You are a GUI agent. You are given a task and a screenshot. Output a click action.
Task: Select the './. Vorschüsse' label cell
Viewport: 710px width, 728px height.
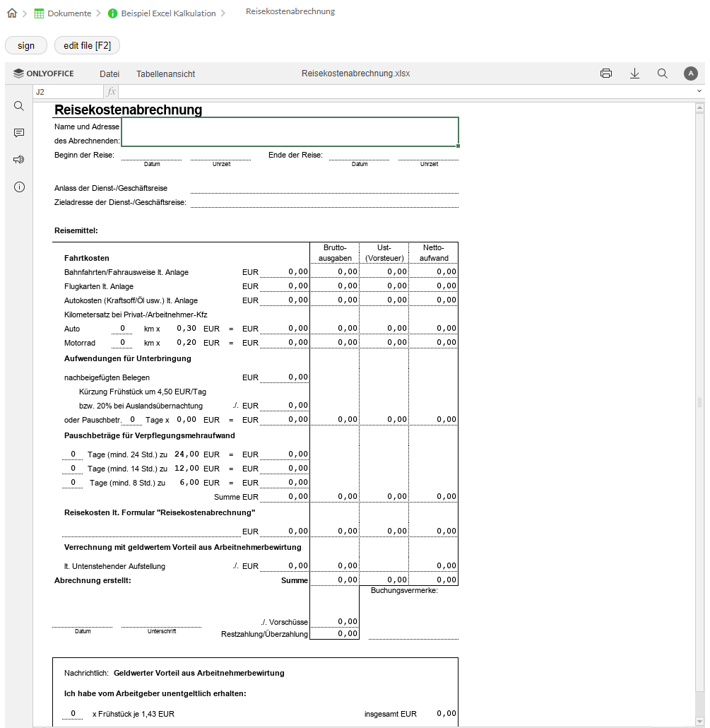pos(284,622)
